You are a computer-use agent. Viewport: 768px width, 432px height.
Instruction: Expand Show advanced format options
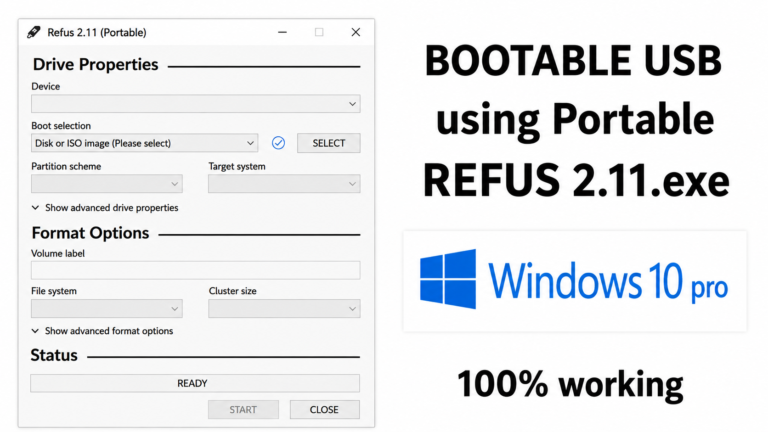click(x=102, y=331)
